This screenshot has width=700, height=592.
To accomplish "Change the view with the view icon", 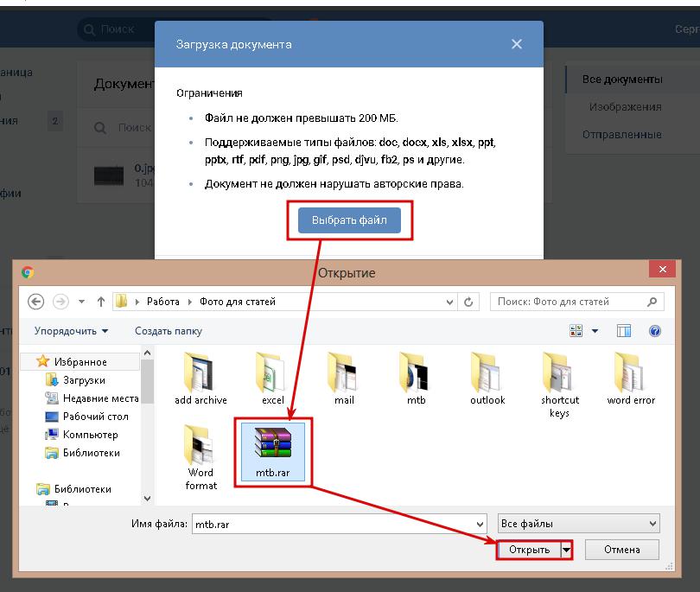I will pos(576,331).
